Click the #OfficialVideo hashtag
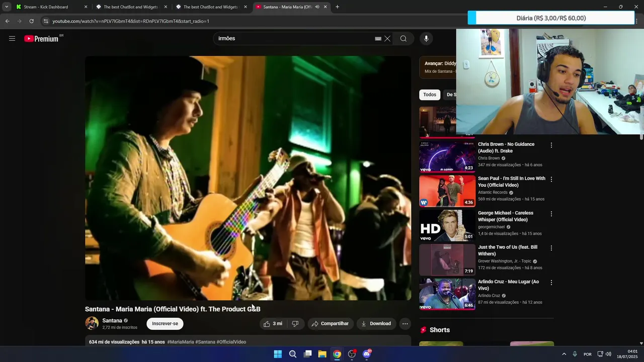 [x=231, y=342]
